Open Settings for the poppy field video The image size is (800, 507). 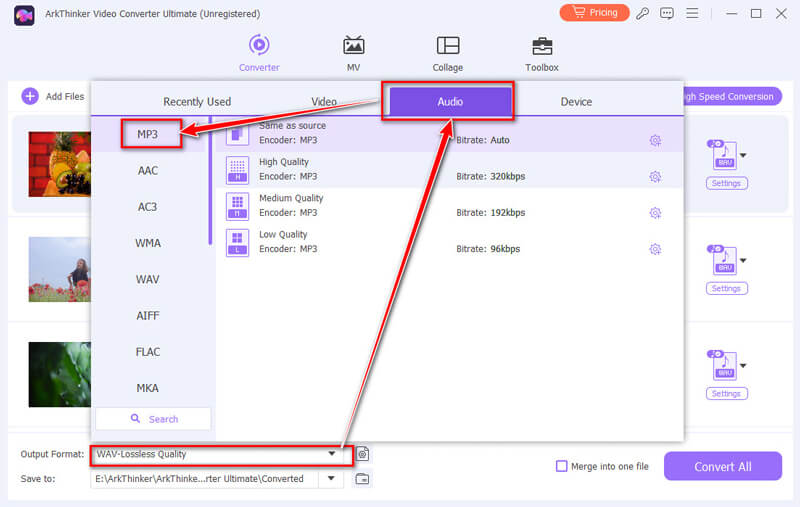click(x=727, y=288)
